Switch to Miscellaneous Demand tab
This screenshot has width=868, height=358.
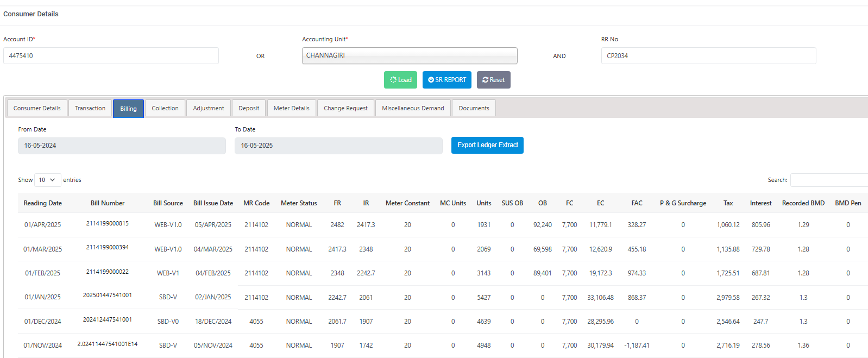[413, 108]
